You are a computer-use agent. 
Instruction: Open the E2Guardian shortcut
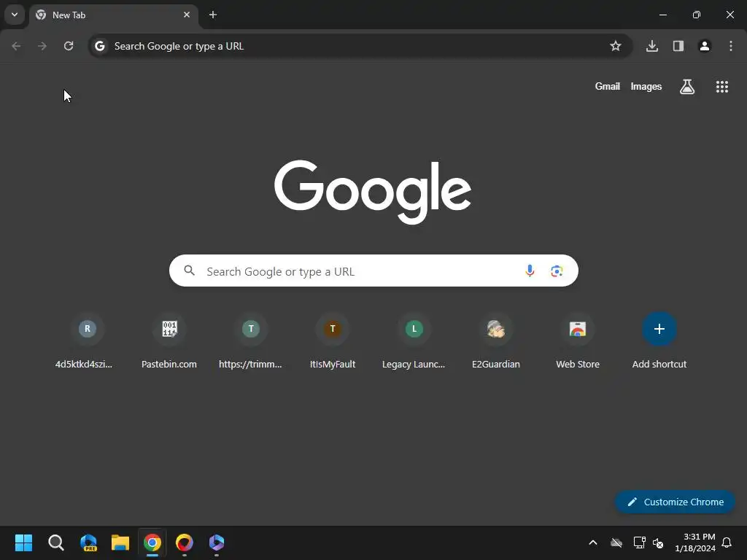click(496, 341)
